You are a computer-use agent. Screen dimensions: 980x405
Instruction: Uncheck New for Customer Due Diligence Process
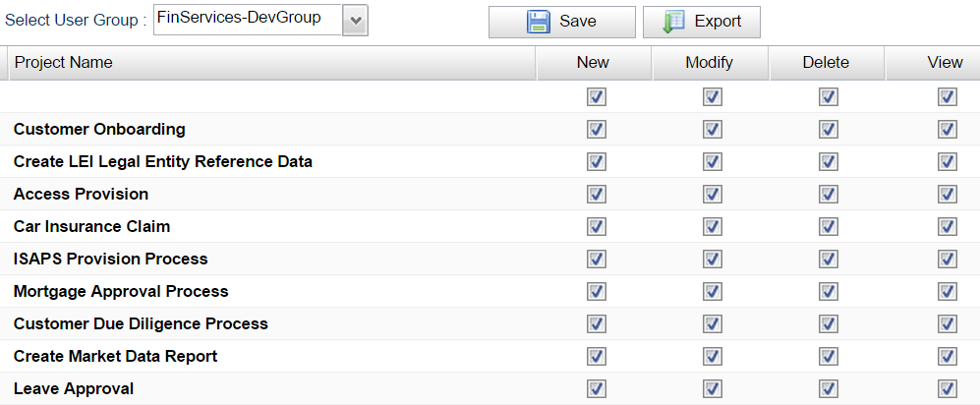597,323
